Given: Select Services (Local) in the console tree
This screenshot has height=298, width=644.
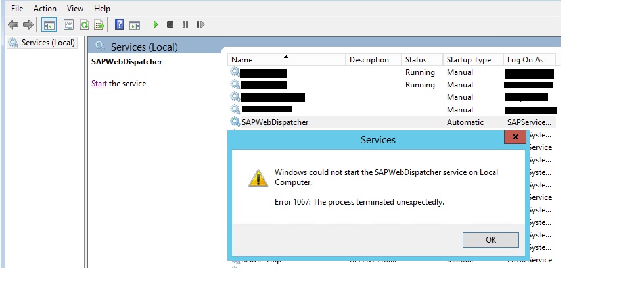Looking at the screenshot, I should tap(42, 43).
